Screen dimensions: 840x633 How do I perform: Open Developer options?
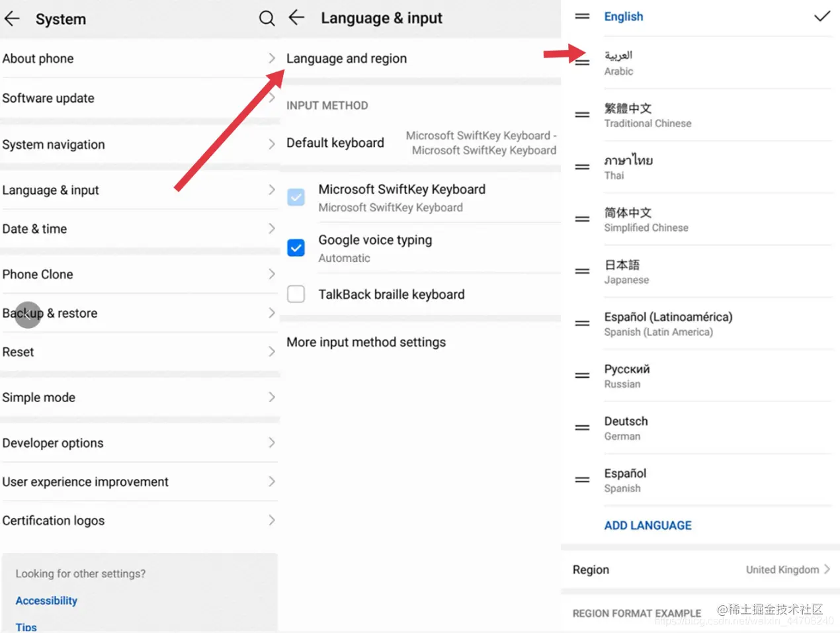[140, 443]
